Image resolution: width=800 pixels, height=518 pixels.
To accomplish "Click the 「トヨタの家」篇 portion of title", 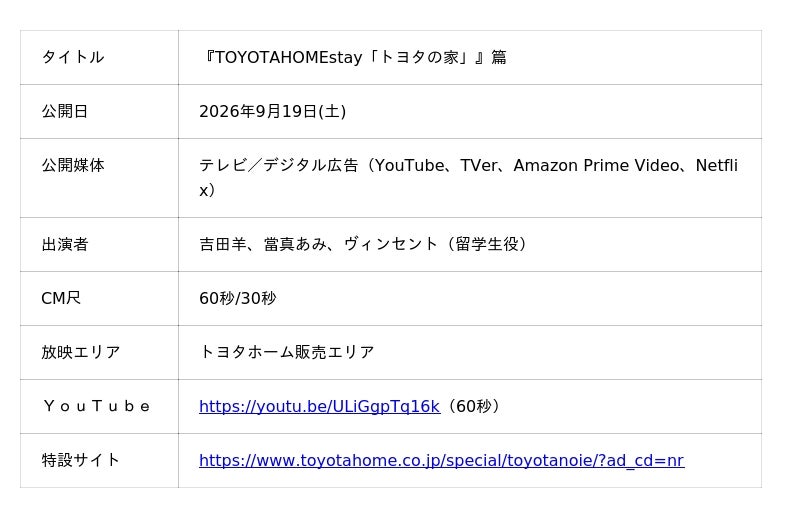I will coord(437,57).
